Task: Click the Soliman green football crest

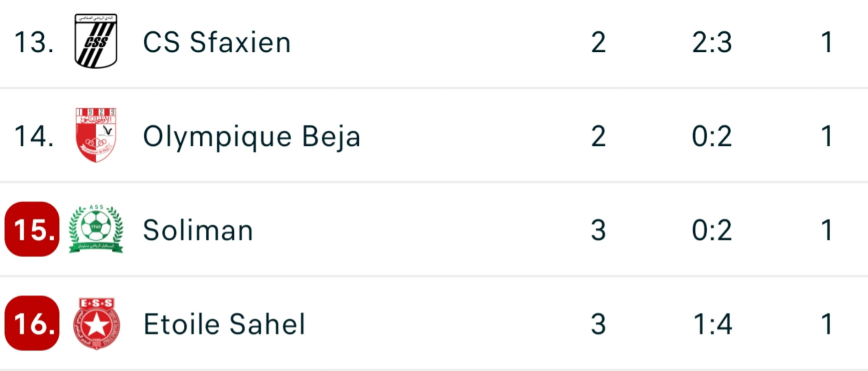Action: pyautogui.click(x=96, y=229)
